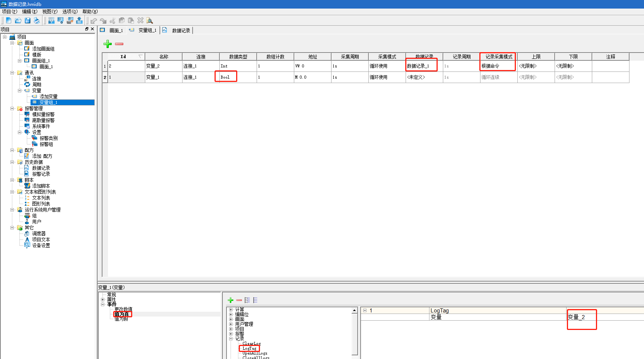The image size is (644, 359).
Task: Remove function with red minus in event editor
Action: (239, 300)
